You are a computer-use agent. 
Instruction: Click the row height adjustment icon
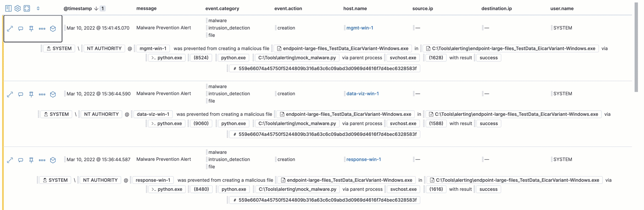[38, 8]
